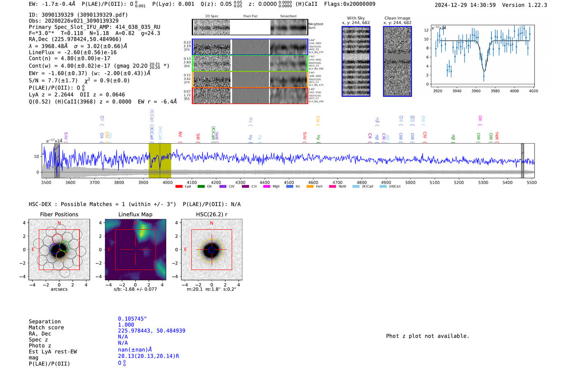The width and height of the screenshot is (576, 392).
Task: Click the grey masked band near 5460Å
Action: pos(523,160)
